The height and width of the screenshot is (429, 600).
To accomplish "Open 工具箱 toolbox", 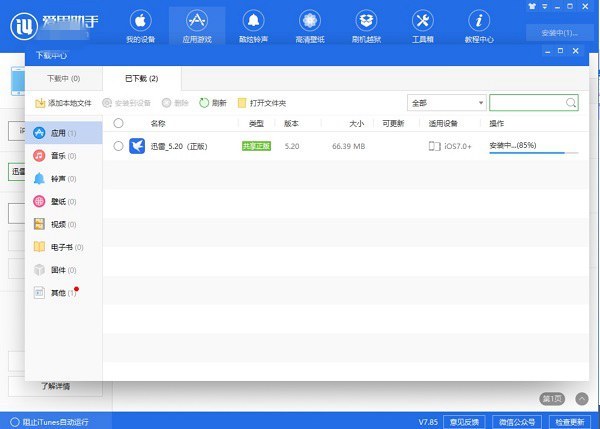I will 422,26.
